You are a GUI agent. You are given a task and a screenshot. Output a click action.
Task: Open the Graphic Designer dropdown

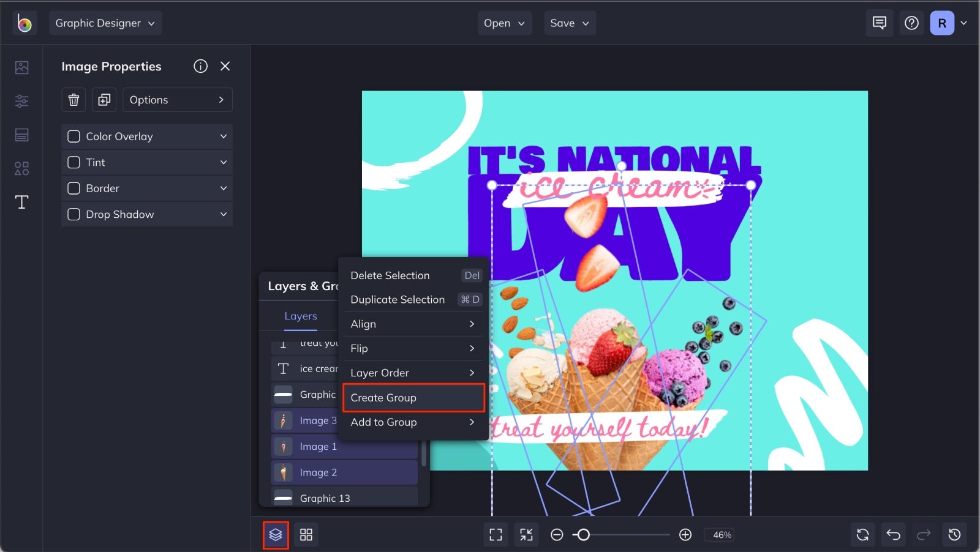click(105, 23)
